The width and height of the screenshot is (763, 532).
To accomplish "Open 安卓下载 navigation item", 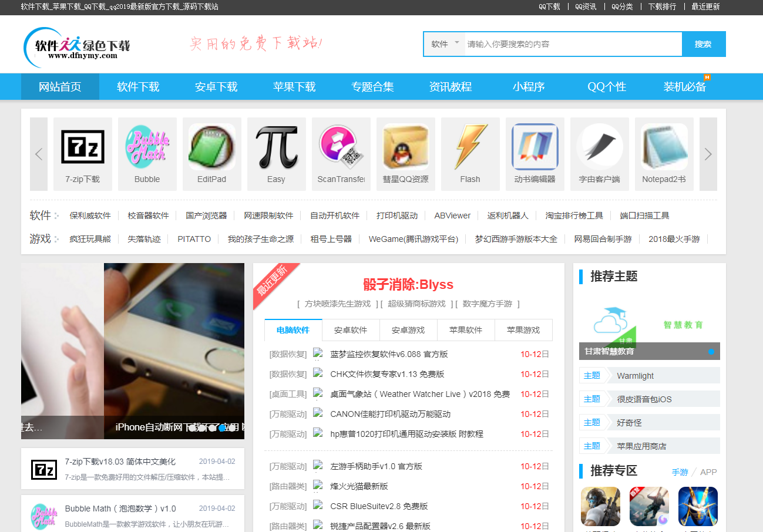I will click(x=216, y=87).
